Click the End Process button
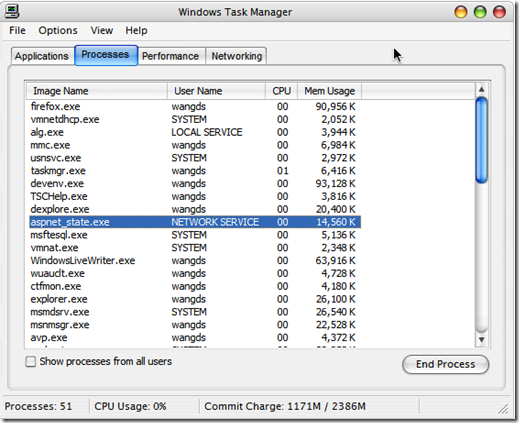 (x=446, y=364)
